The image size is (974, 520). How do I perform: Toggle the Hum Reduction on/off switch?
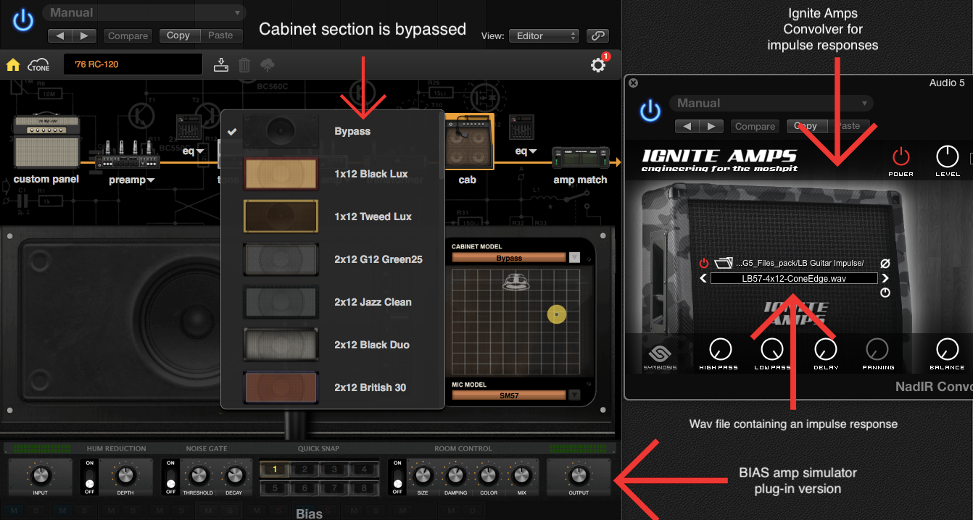click(89, 477)
